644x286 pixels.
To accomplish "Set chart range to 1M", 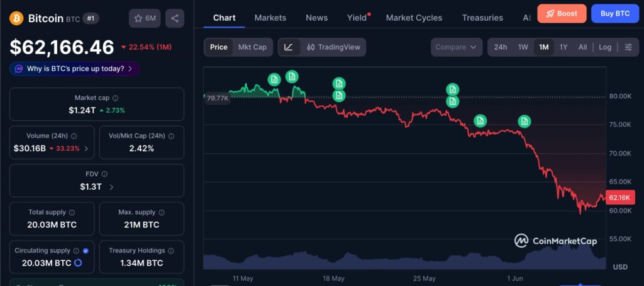I will click(x=544, y=47).
